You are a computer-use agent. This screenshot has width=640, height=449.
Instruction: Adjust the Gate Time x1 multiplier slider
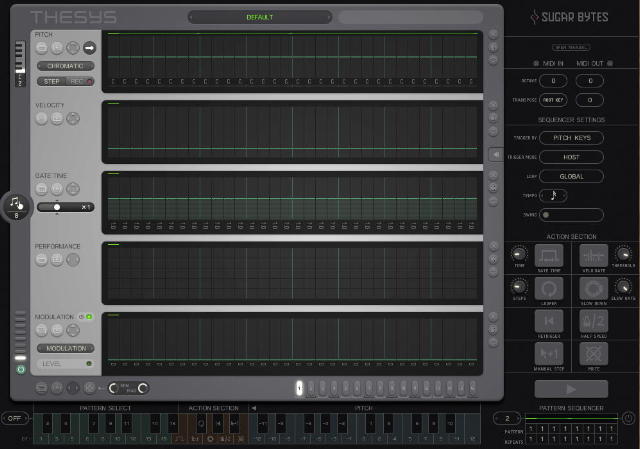tap(65, 207)
